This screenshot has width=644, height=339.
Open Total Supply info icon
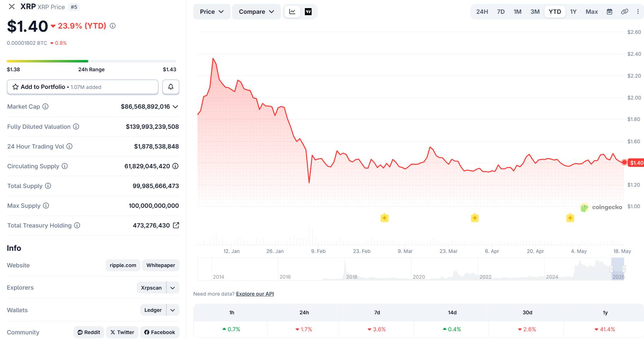pos(48,186)
